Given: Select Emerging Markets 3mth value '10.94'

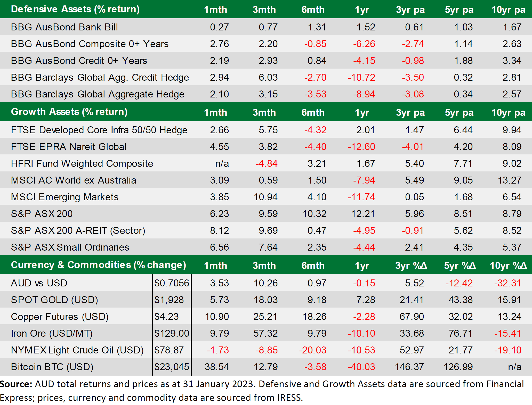Looking at the screenshot, I should pos(265,197).
